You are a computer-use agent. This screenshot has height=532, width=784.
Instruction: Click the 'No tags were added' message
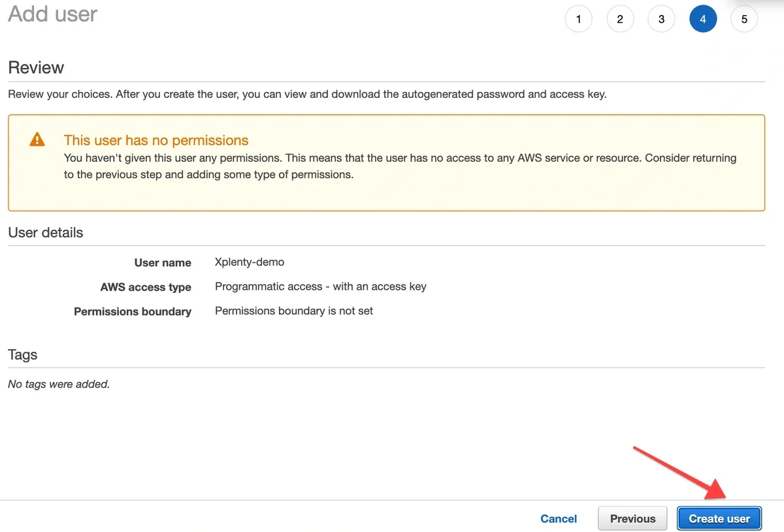click(x=59, y=384)
